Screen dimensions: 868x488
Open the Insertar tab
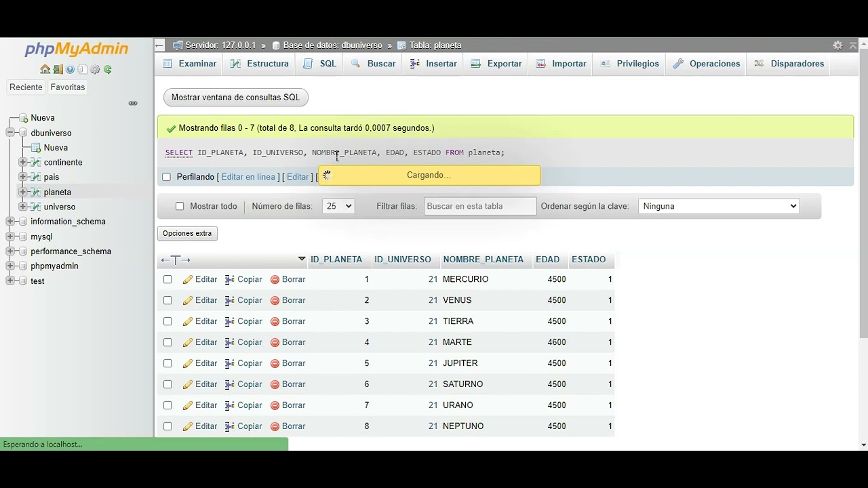click(x=433, y=64)
